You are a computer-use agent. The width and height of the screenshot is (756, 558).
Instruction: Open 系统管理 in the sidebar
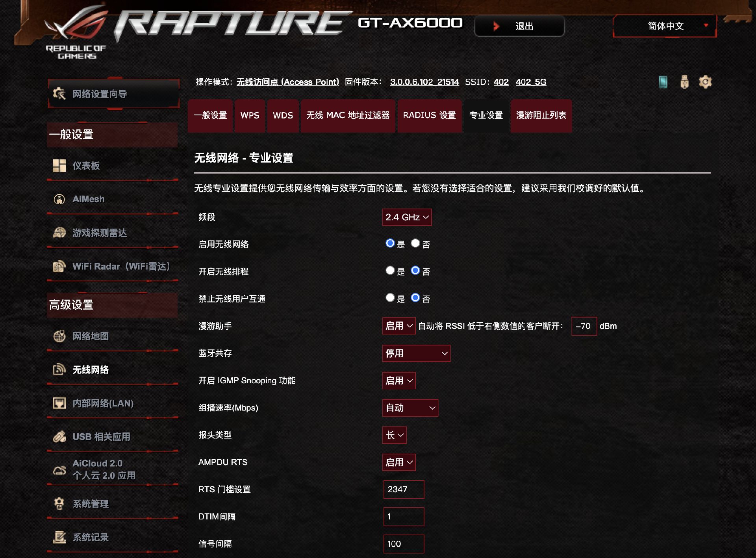(112, 504)
